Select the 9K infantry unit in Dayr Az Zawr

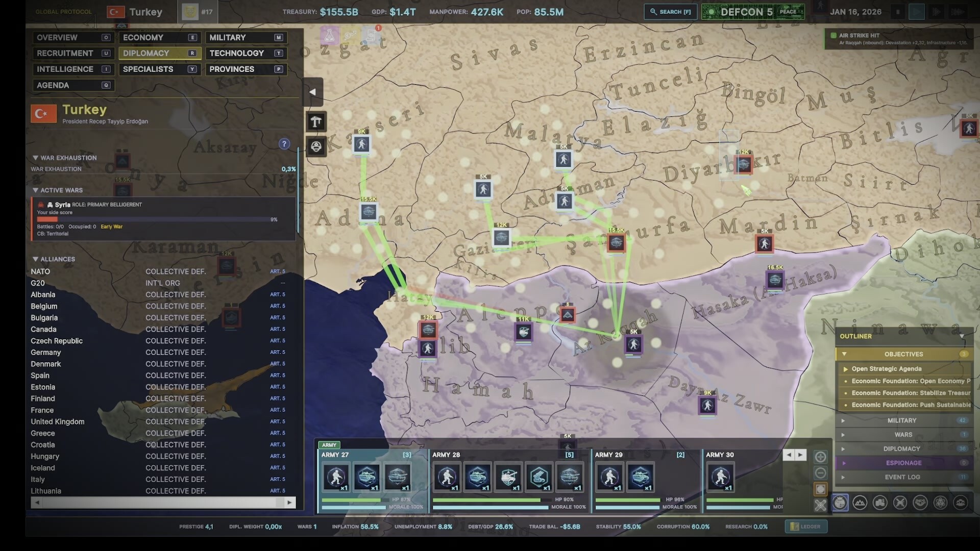tap(707, 406)
